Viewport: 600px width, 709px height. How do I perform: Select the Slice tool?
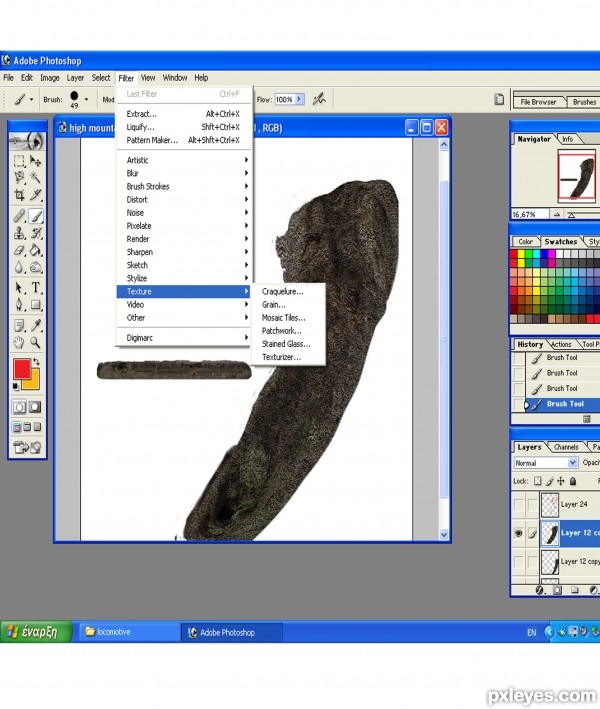35,194
